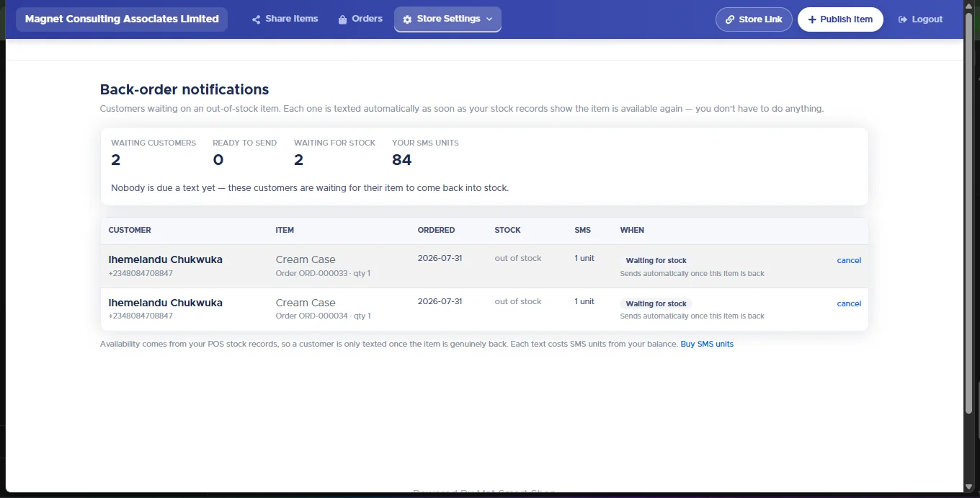Go to the Orders page
This screenshot has height=498, width=980.
(360, 19)
